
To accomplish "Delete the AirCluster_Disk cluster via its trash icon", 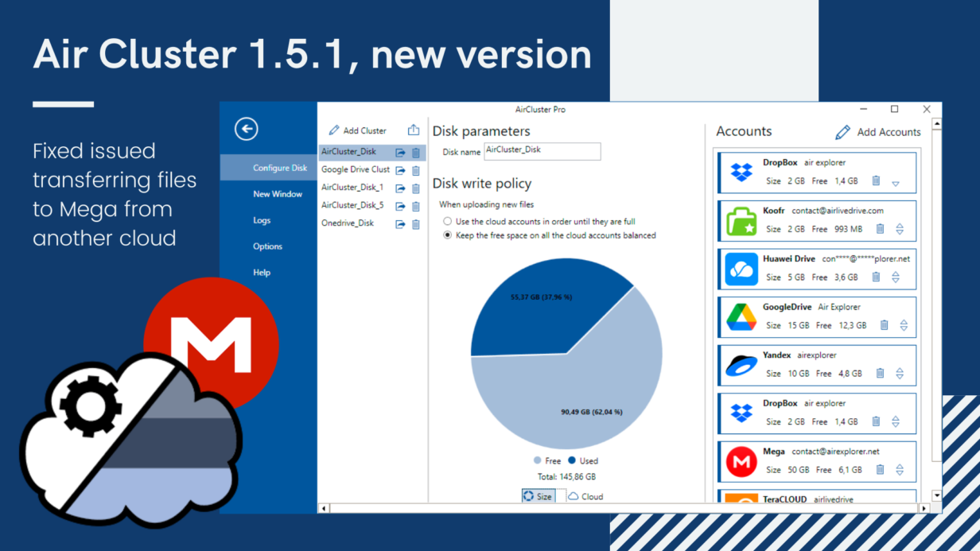I will 415,152.
